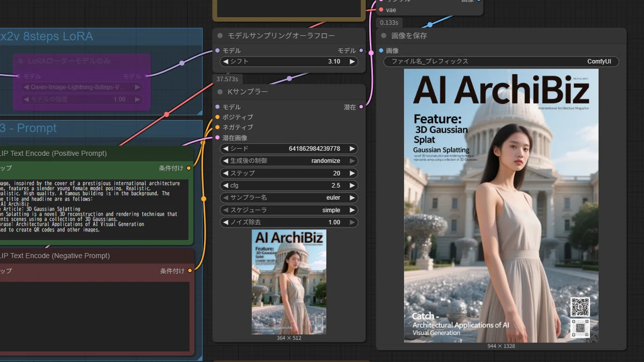Select previous 生成後の制御 option with left arrow
The width and height of the screenshot is (644, 362).
[225, 161]
